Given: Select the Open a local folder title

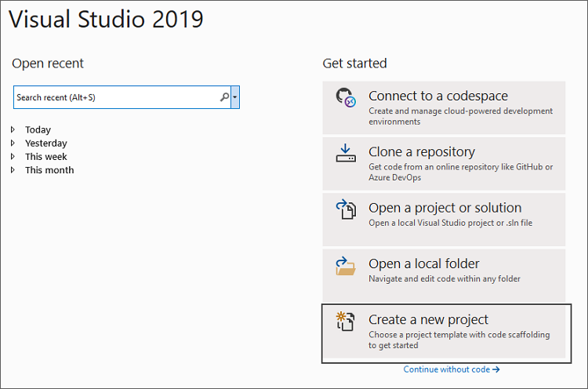Looking at the screenshot, I should (424, 264).
